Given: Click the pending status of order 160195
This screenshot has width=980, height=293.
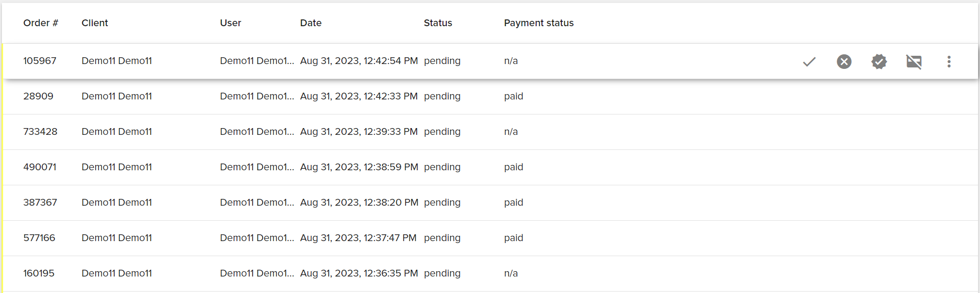Looking at the screenshot, I should click(442, 273).
